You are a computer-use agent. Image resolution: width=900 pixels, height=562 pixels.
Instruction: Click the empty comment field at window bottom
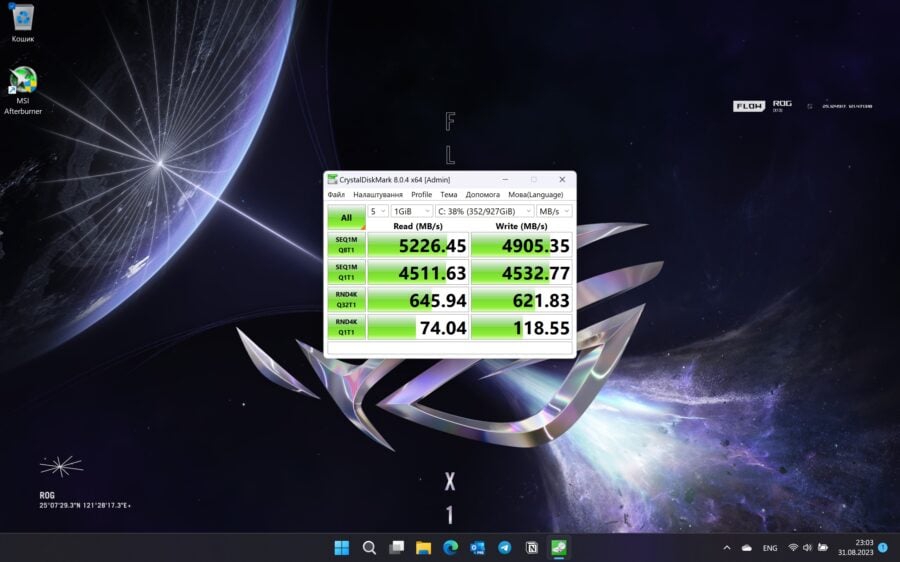(449, 348)
